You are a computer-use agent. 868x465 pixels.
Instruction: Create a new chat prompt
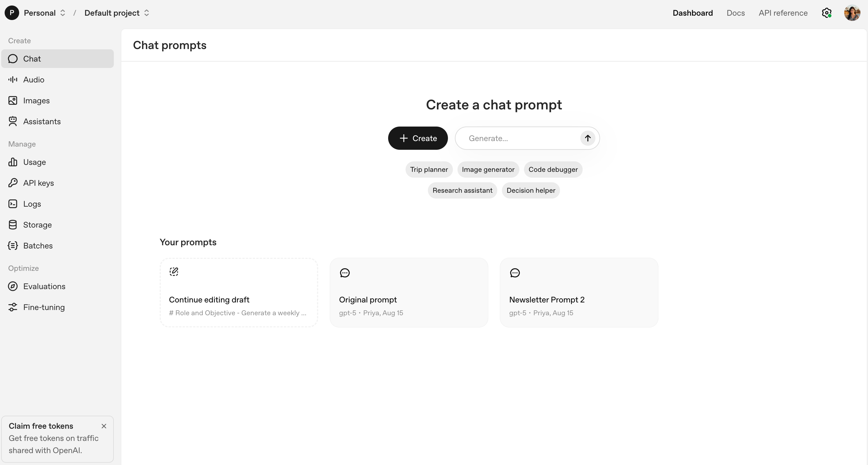click(x=417, y=138)
